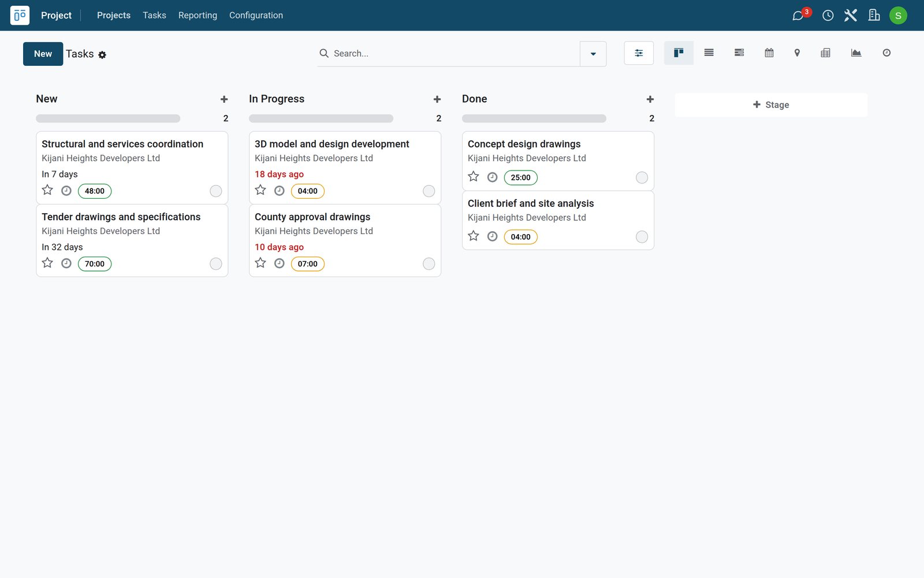This screenshot has height=578, width=924.
Task: Open the Projects menu
Action: tap(114, 16)
